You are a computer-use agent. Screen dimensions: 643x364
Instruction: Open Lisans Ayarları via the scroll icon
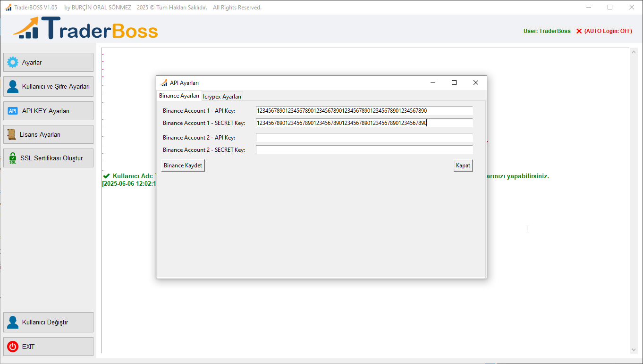(x=13, y=134)
